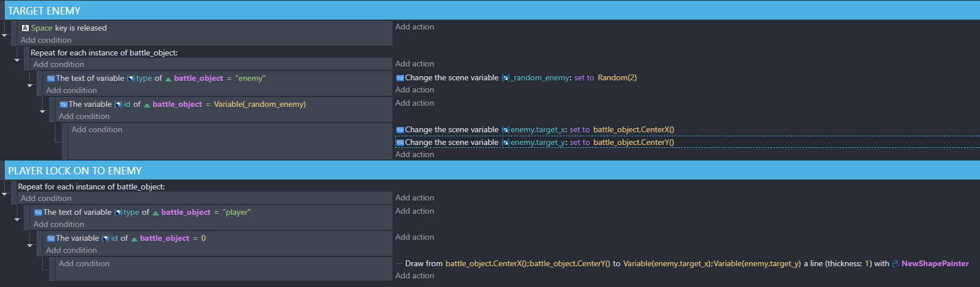The height and width of the screenshot is (287, 980).
Task: Click the "enemy" string value
Action: [250, 78]
